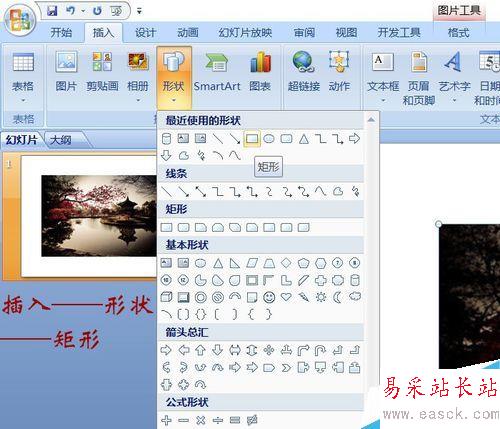Image resolution: width=500 pixels, height=429 pixels.
Task: Select the donut shape in 基本形状
Action: (x=201, y=297)
